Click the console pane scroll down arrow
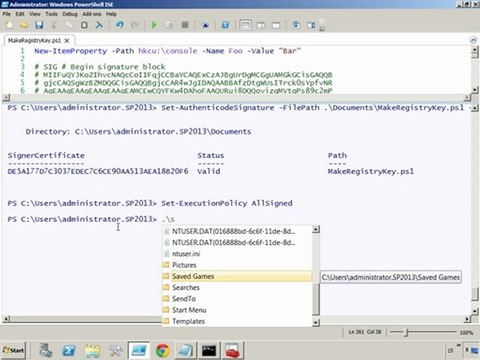The image size is (480, 360). pyautogui.click(x=475, y=312)
